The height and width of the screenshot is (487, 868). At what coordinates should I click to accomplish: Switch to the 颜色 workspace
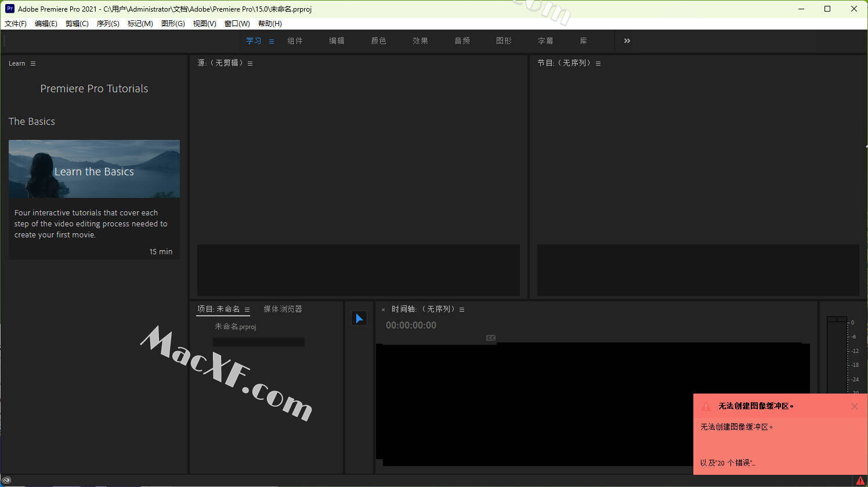tap(379, 41)
